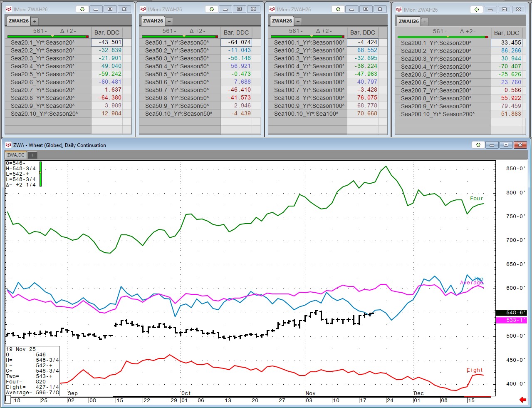
Task: Click the Sea200.9_Yr value 79.459
Action: point(506,106)
